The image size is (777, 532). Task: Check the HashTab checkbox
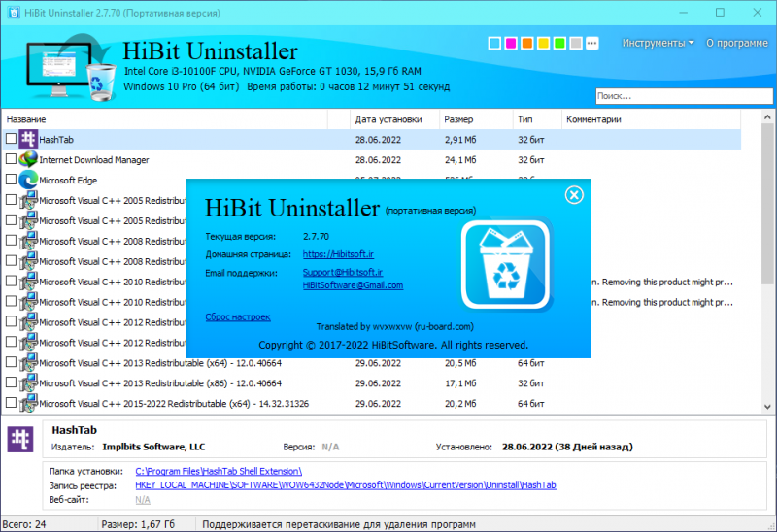[11, 139]
